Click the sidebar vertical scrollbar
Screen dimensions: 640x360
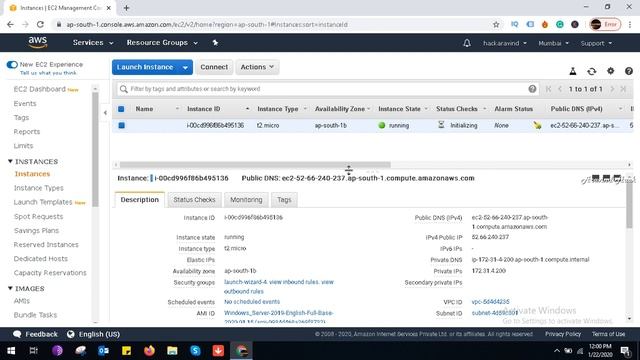pyautogui.click(x=95, y=149)
